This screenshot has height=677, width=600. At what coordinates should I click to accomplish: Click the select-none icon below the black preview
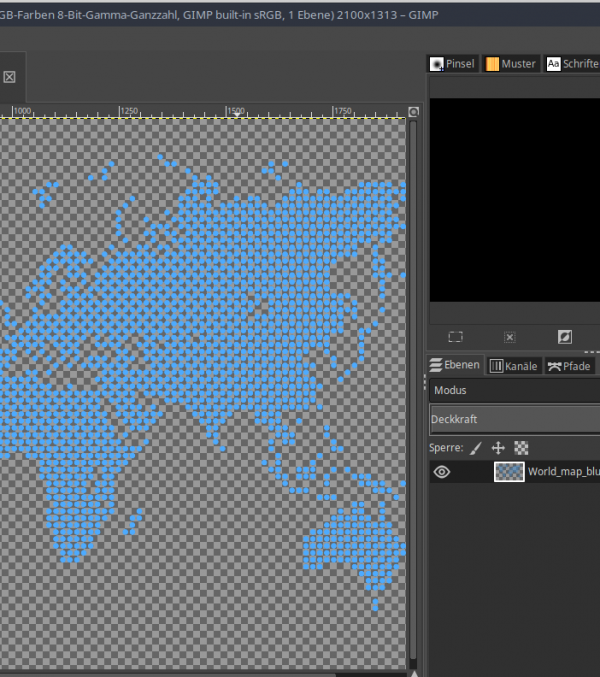click(x=510, y=337)
